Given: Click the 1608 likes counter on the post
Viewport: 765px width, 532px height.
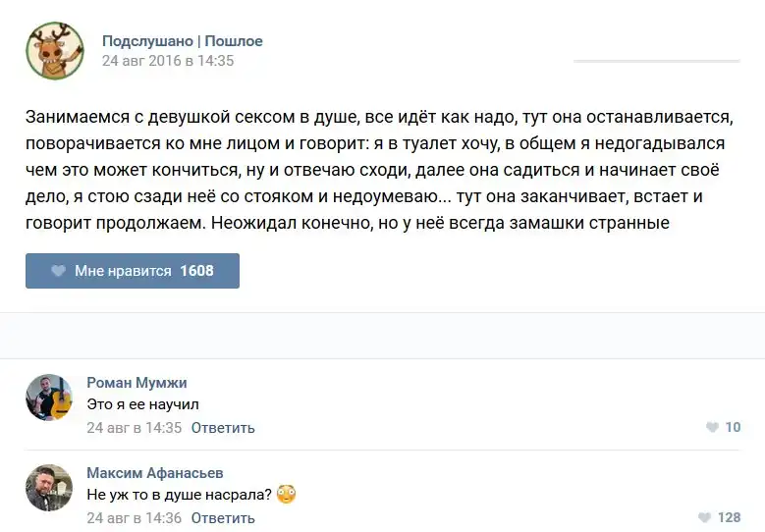Looking at the screenshot, I should click(196, 271).
